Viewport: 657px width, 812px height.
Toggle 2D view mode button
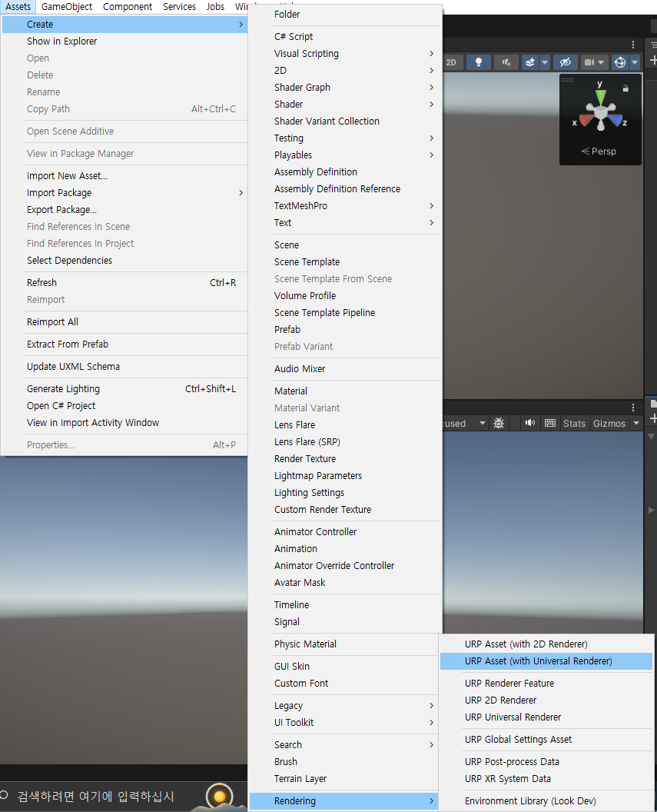point(451,62)
